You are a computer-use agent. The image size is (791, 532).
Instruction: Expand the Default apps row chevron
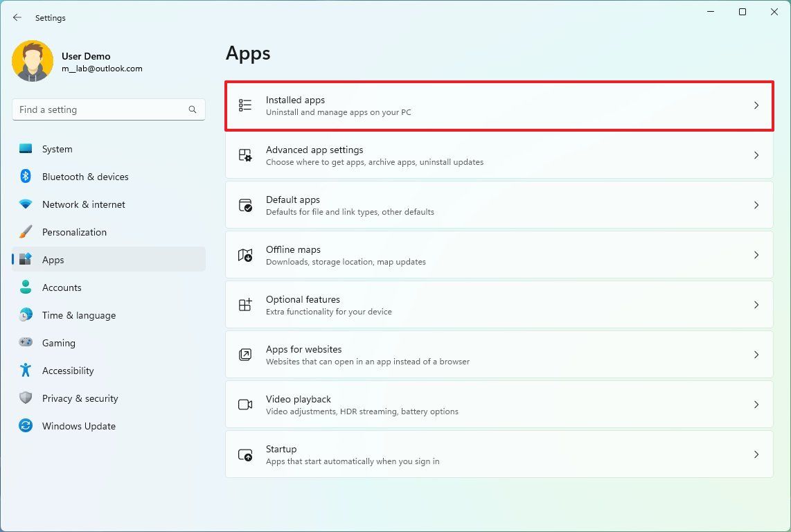click(756, 205)
